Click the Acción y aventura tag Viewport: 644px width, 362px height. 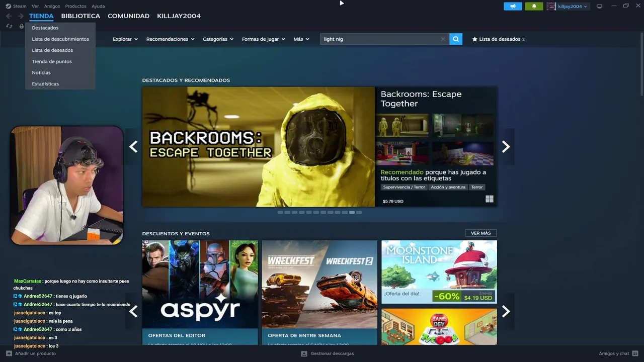pos(448,187)
